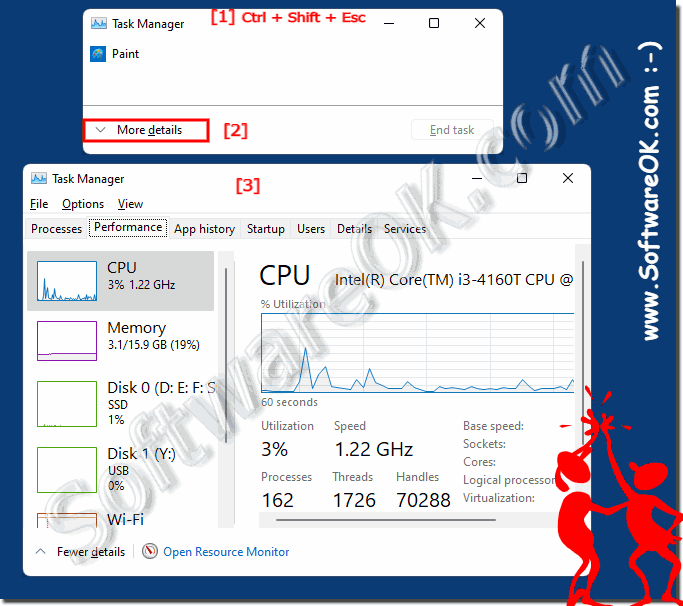Maximize the detailed Task Manager window
This screenshot has width=683, height=606.
coord(522,178)
